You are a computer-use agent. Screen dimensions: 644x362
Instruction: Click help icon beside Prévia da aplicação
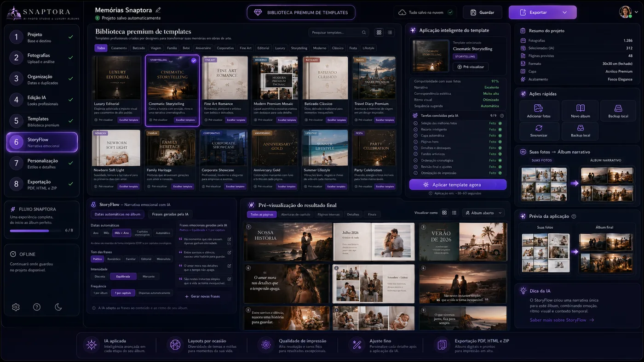[574, 216]
